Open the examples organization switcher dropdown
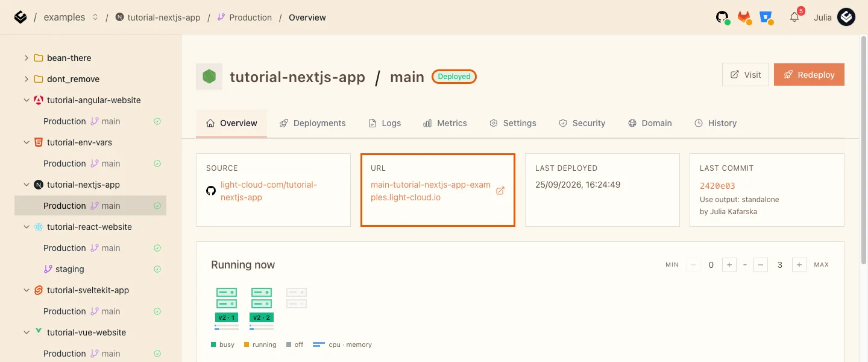 point(95,17)
